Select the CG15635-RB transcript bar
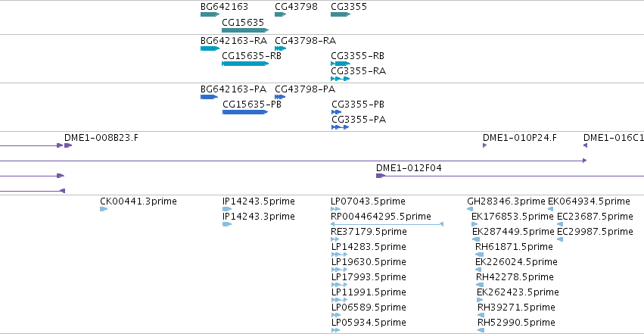This screenshot has height=334, width=644. click(x=245, y=64)
